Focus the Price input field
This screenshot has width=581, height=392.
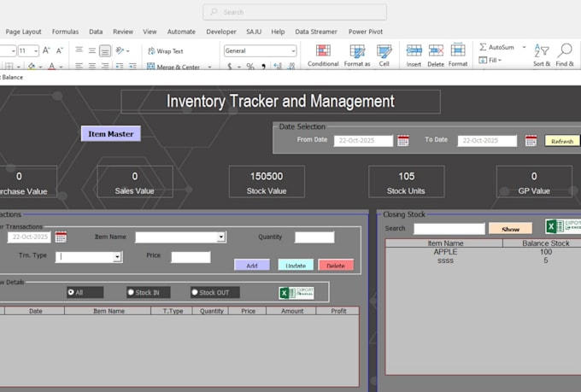[191, 257]
